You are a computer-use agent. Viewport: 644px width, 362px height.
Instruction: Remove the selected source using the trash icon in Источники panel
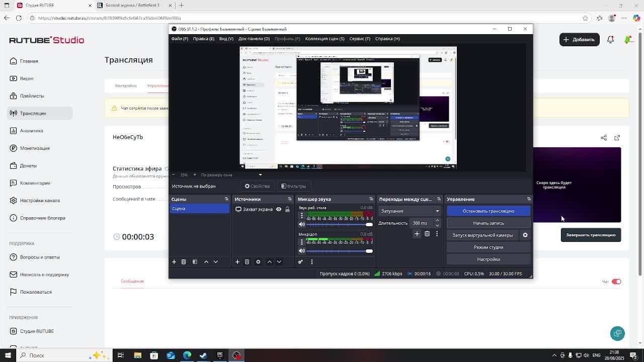(247, 262)
